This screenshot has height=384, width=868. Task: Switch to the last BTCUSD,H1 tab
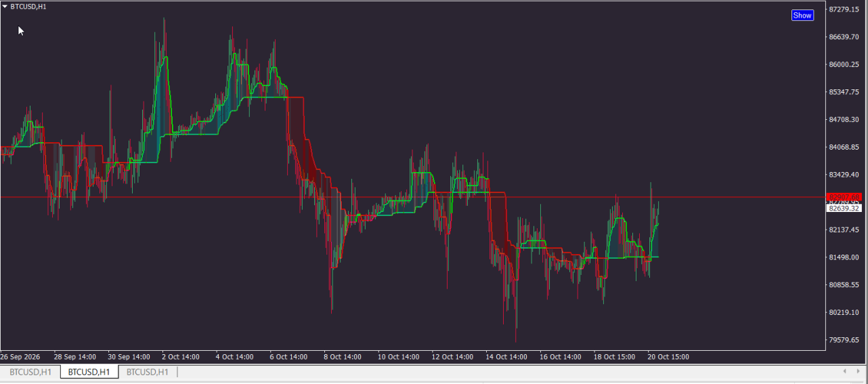click(148, 372)
